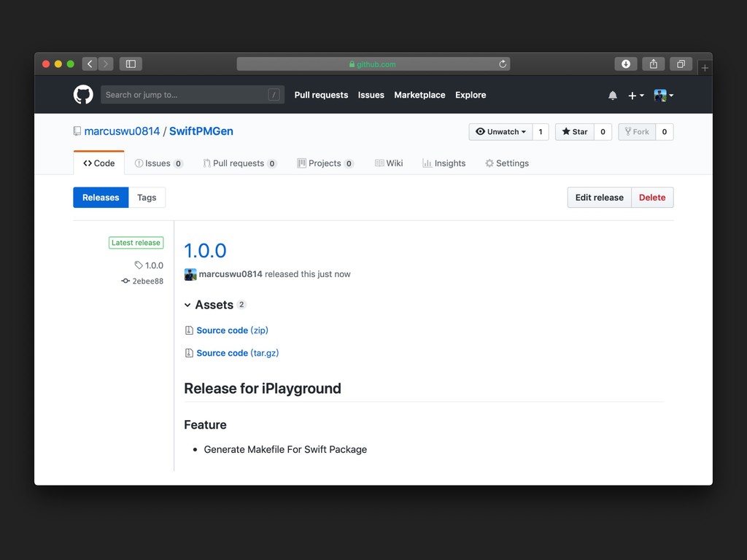747x560 pixels.
Task: Go forward with Safari's forward arrow
Action: 106,64
